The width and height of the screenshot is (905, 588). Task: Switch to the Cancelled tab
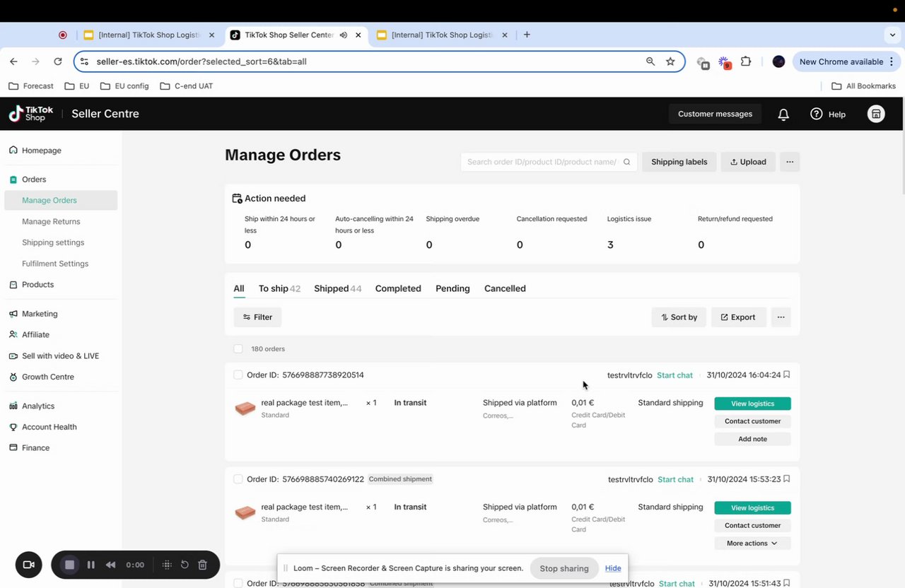click(505, 288)
